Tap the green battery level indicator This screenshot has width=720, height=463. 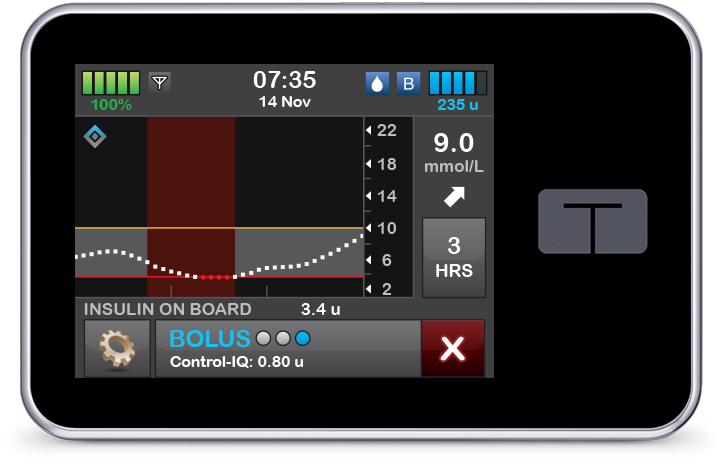[111, 82]
